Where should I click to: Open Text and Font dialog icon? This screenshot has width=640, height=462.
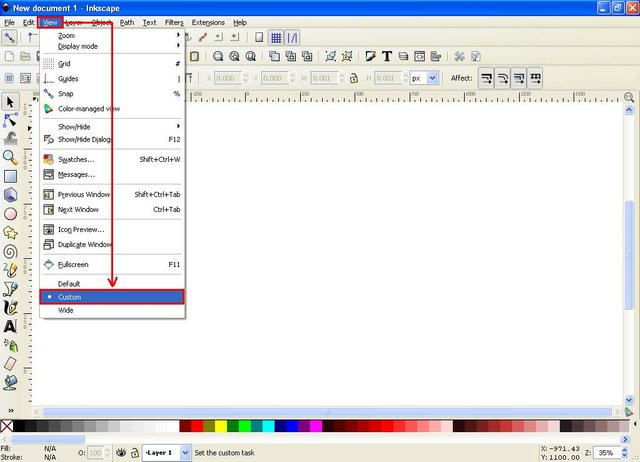tap(387, 56)
